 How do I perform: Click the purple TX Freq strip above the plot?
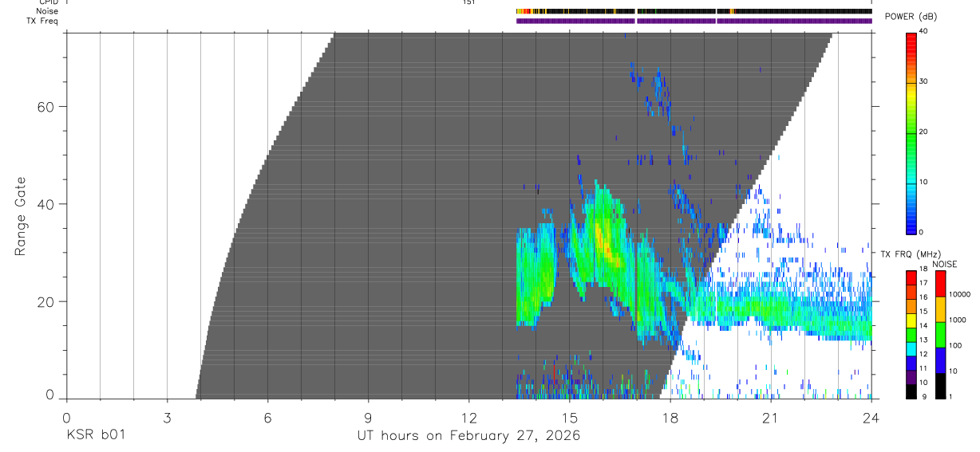(x=694, y=21)
